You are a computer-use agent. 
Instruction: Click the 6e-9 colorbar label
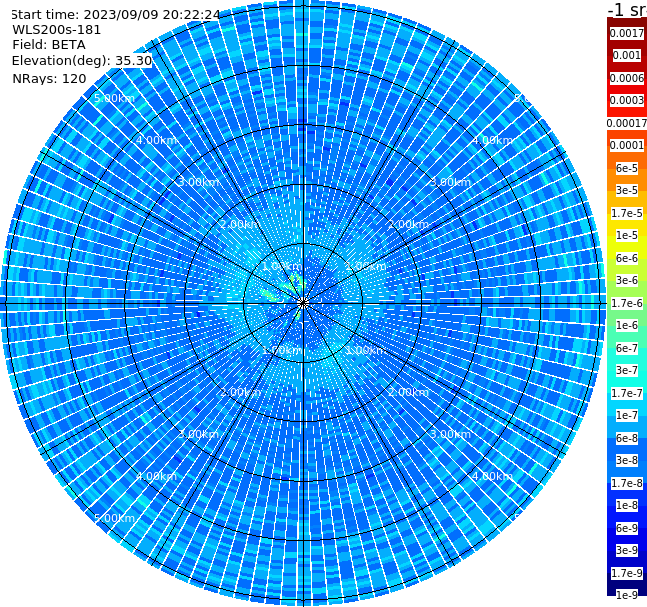[x=627, y=528]
